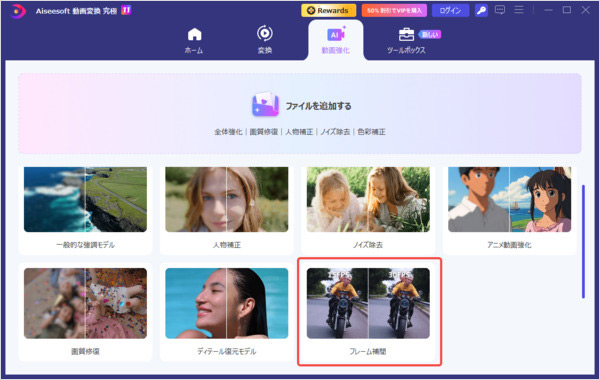
Task: Open the hamburger menu icon
Action: coord(519,10)
